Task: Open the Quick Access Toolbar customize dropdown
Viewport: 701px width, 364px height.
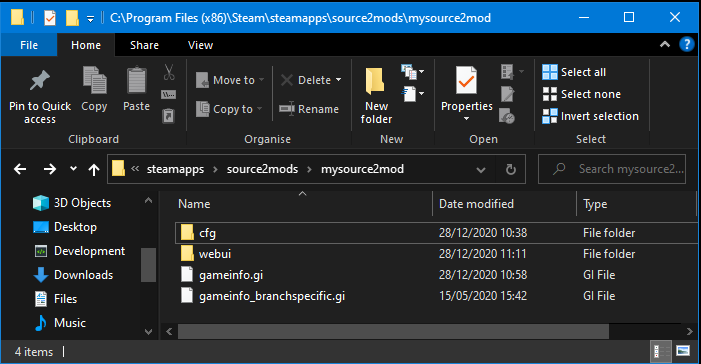Action: 90,18
